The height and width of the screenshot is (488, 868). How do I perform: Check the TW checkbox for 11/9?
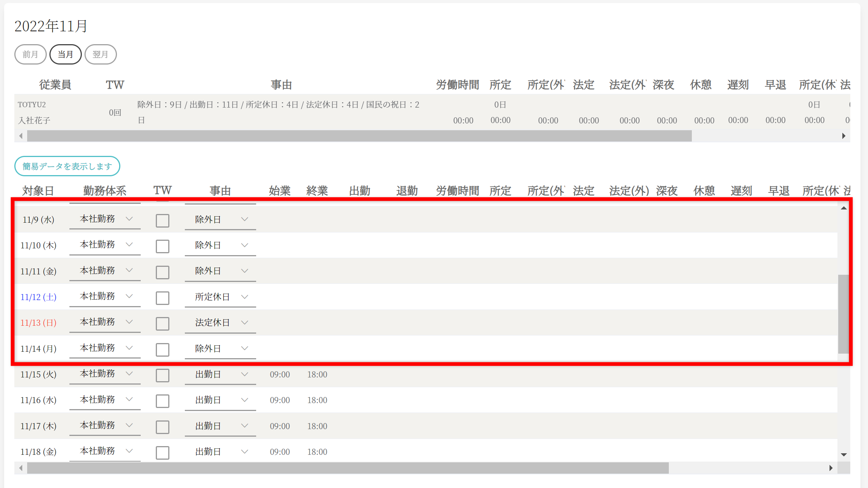tap(163, 220)
